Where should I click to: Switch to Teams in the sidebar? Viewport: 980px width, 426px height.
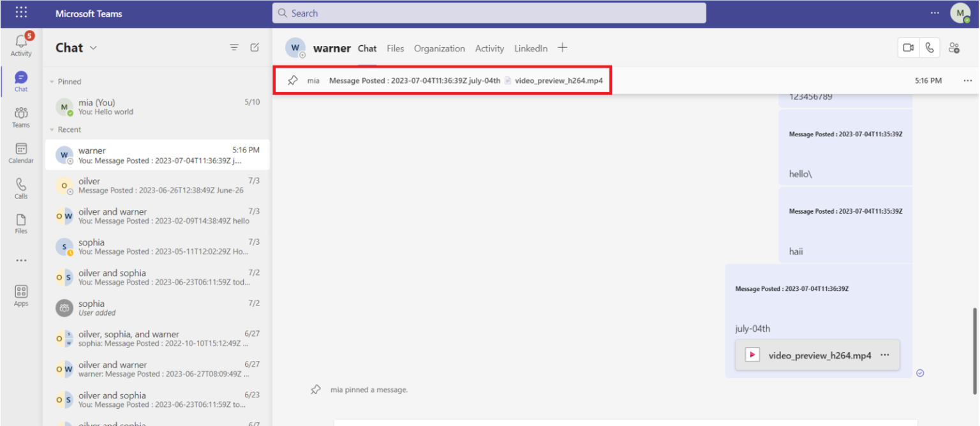21,115
